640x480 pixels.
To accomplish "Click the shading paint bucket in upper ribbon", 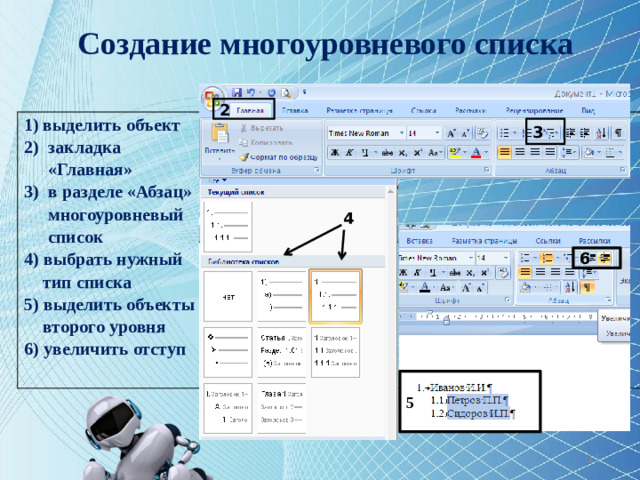I will click(x=589, y=152).
